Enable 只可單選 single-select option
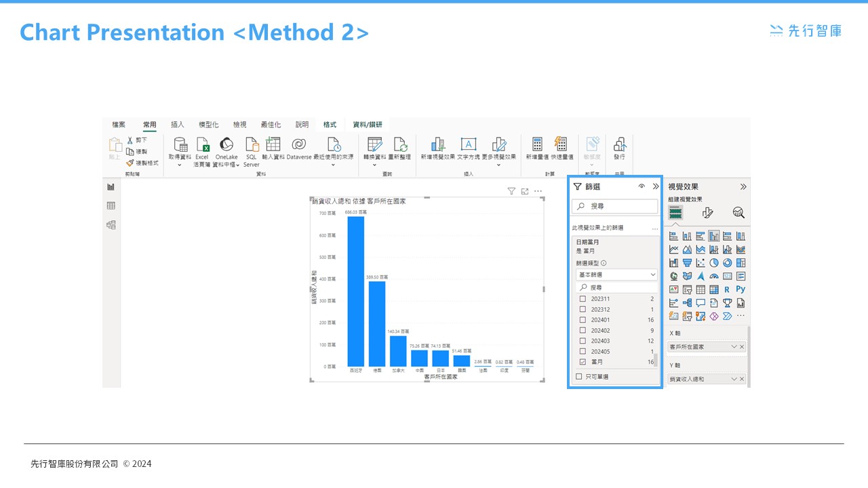Image resolution: width=868 pixels, height=488 pixels. (x=578, y=376)
